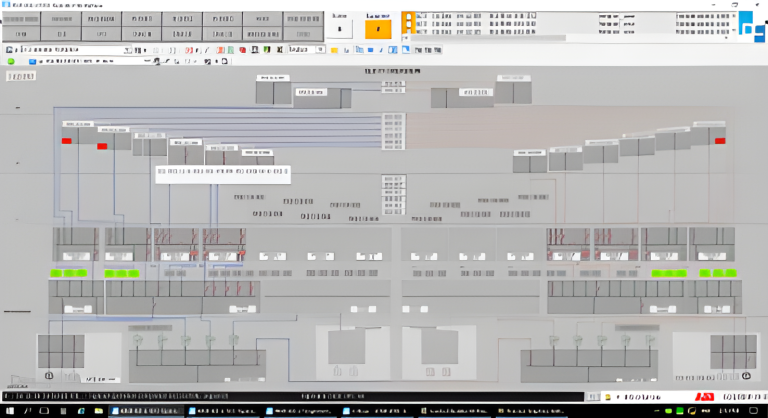This screenshot has width=768, height=418.
Task: Switch to the second open window in taskbar
Action: tap(223, 411)
